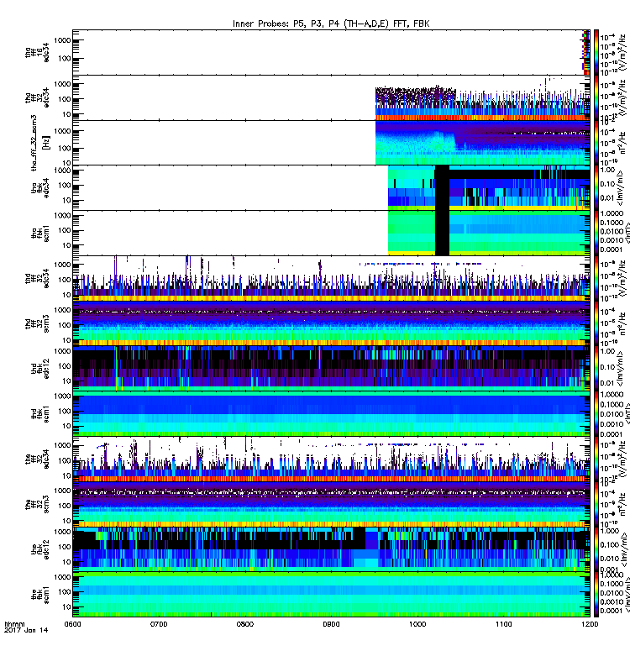This screenshot has height=672, width=630.
Task: Click the 'thd fbk edc12' axis label
Action: (39, 369)
